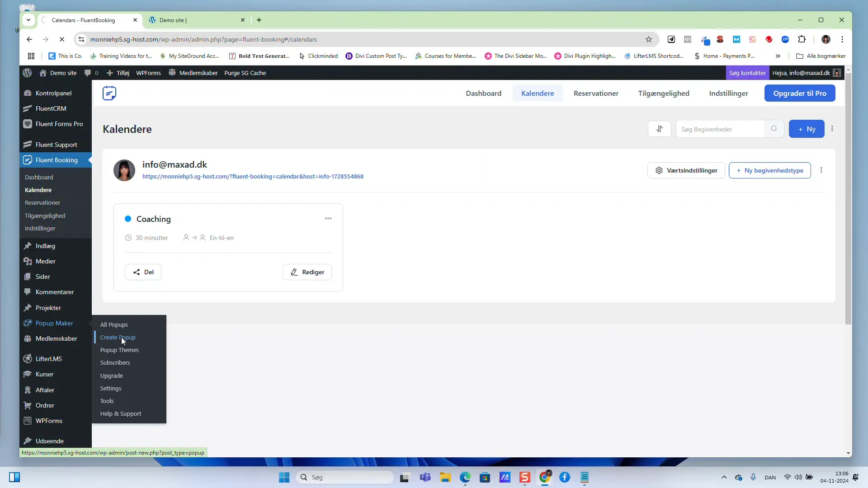Toggle the bookmark star in address bar
Image resolution: width=868 pixels, height=488 pixels.
pyautogui.click(x=649, y=39)
